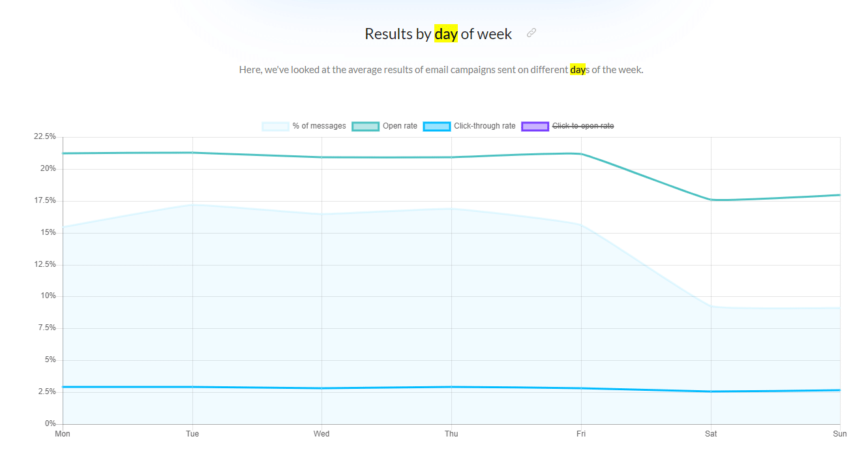
Task: Click the 'Wed' x-axis label
Action: [322, 434]
